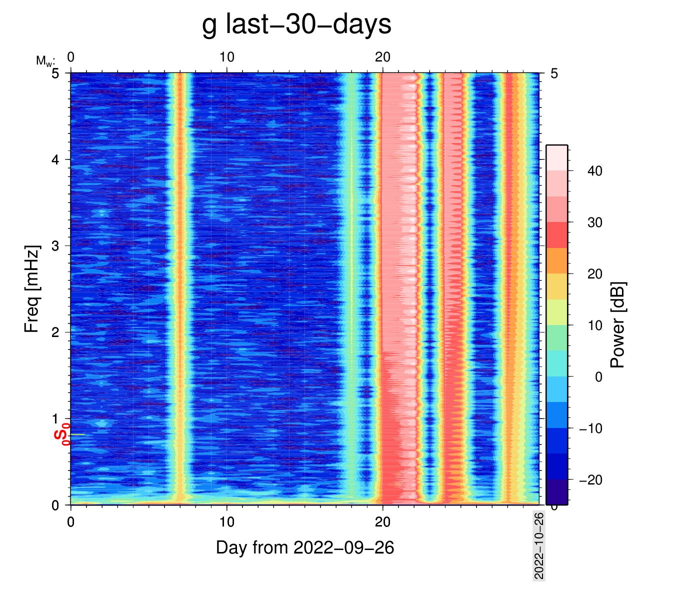Click the "Power [dB]" colorbar label

(x=618, y=325)
